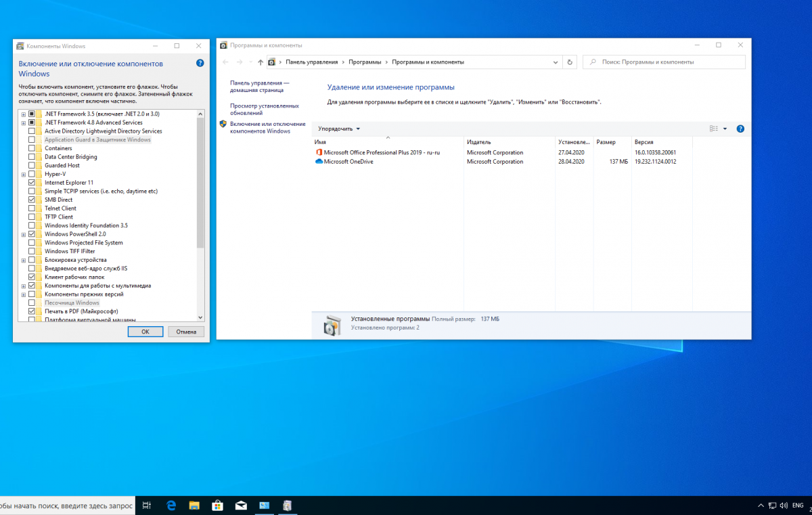Sort programs by Издатель column
Viewport: 812px width, 515px height.
510,143
